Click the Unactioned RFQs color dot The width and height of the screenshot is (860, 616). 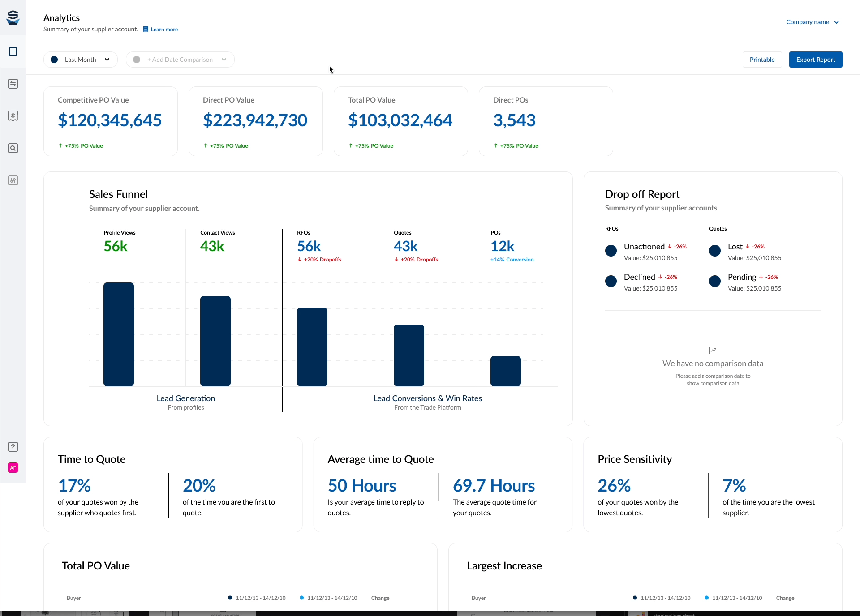click(611, 251)
